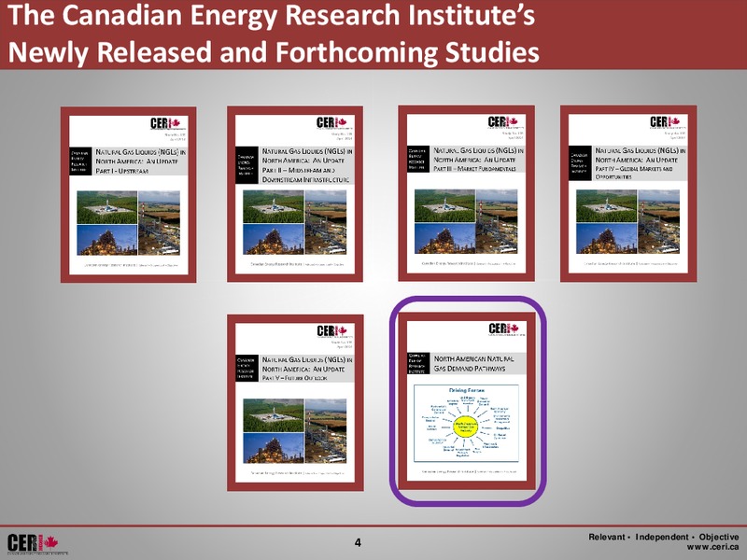This screenshot has height=560, width=747.
Task: Click the black institute label on the Part I cover
Action: pos(80,161)
